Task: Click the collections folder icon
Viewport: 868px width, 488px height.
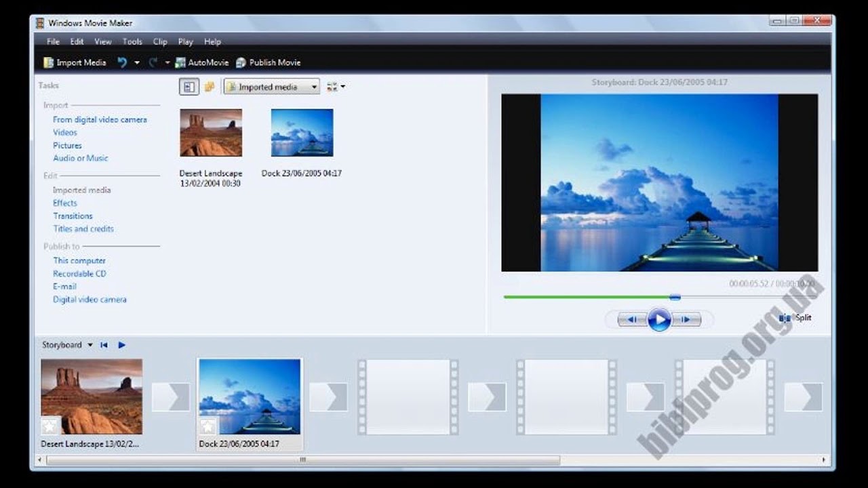Action: point(210,87)
